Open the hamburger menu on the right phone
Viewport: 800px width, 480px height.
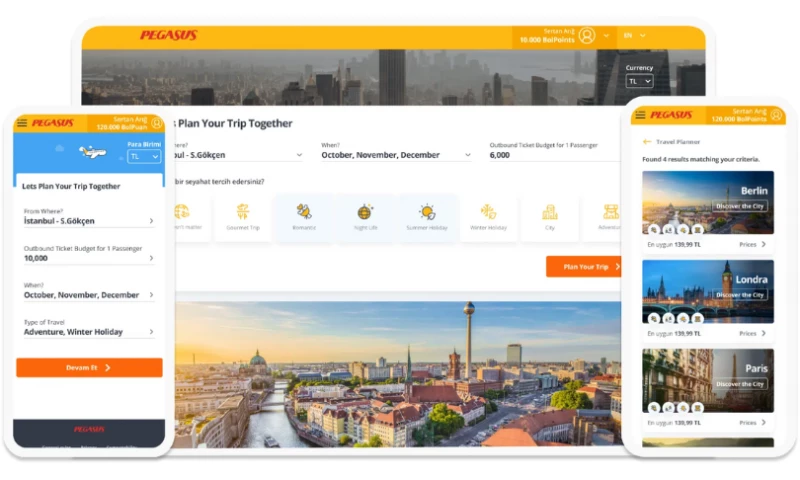(x=640, y=115)
